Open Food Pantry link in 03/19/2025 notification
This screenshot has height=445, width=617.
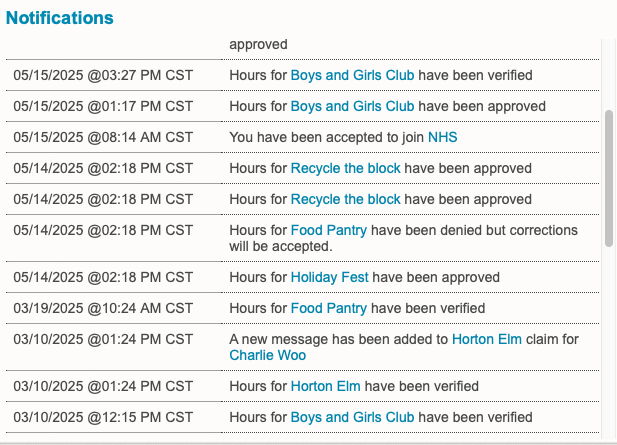[x=329, y=308]
